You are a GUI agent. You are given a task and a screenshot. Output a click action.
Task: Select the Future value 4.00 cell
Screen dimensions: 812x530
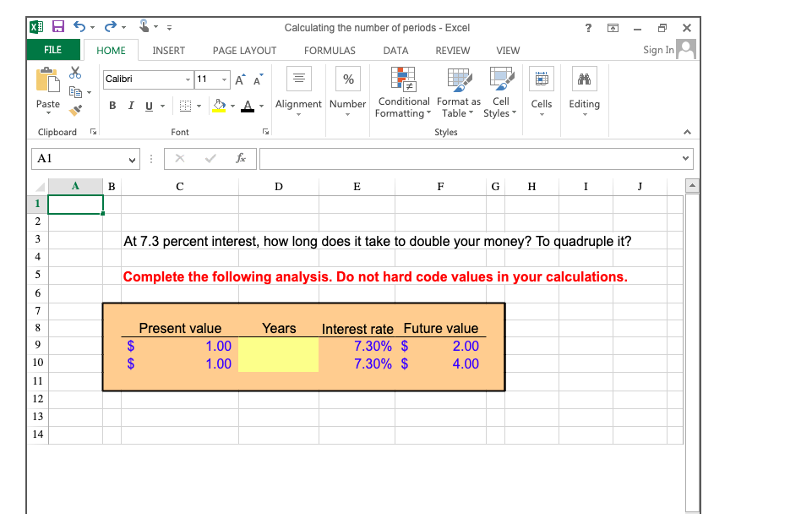click(440, 363)
